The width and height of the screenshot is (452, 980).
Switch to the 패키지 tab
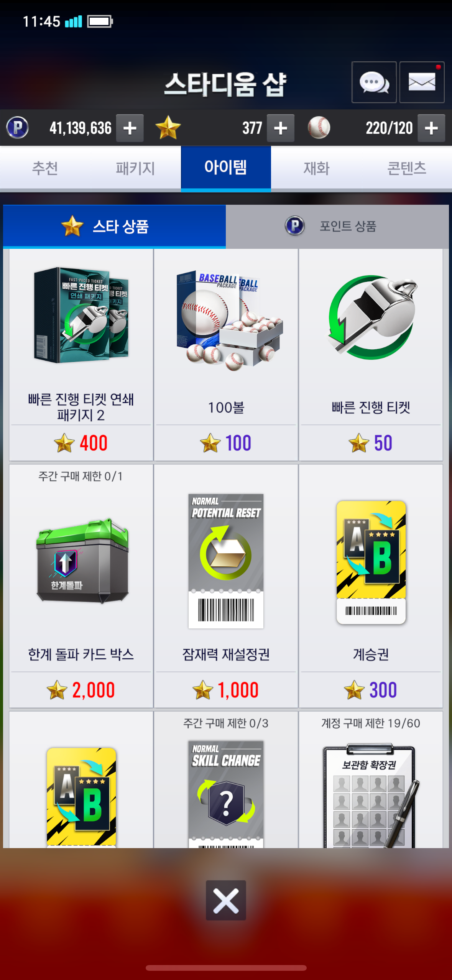(x=135, y=168)
